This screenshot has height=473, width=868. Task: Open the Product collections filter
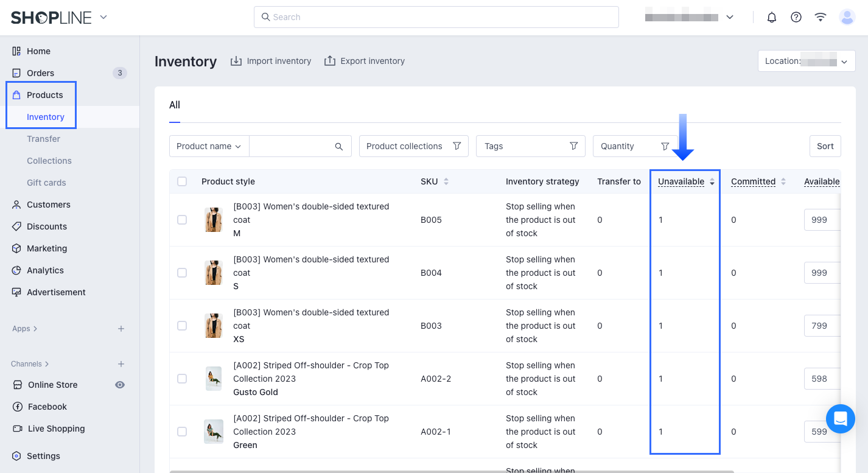413,146
